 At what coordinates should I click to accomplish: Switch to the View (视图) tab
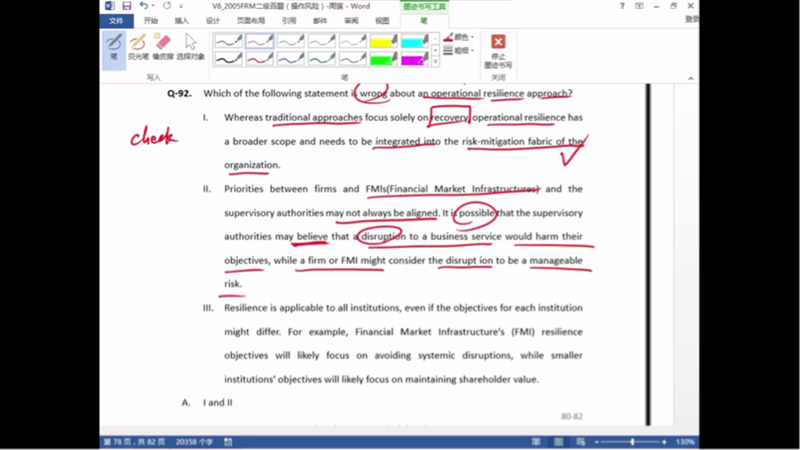(x=382, y=21)
